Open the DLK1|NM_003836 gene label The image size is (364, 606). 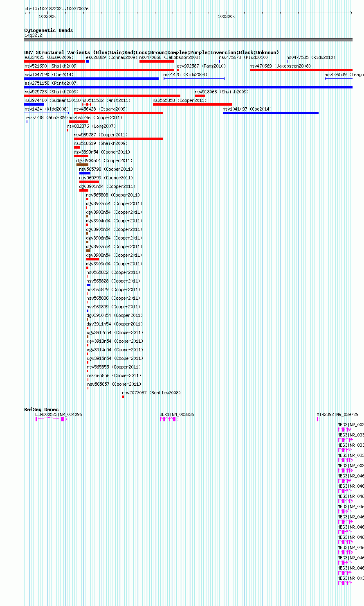[x=177, y=414]
